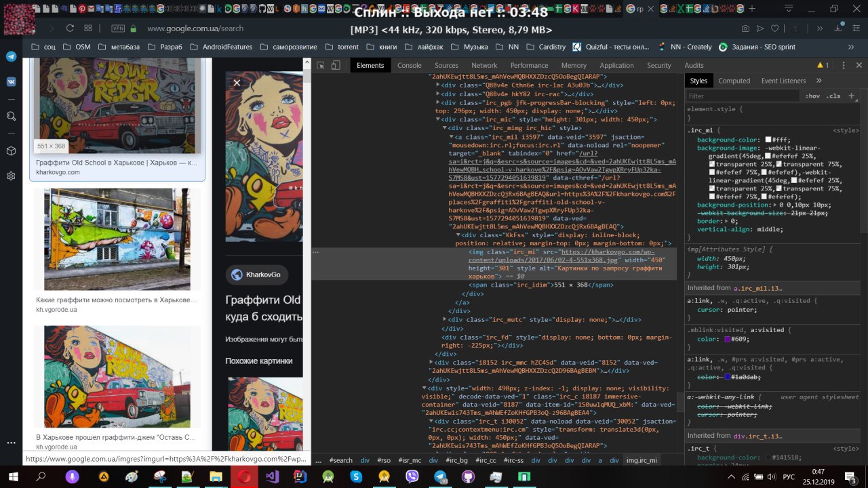Viewport: 868px width, 488px height.
Task: Select #search in the breadcrumb
Action: tap(341, 460)
